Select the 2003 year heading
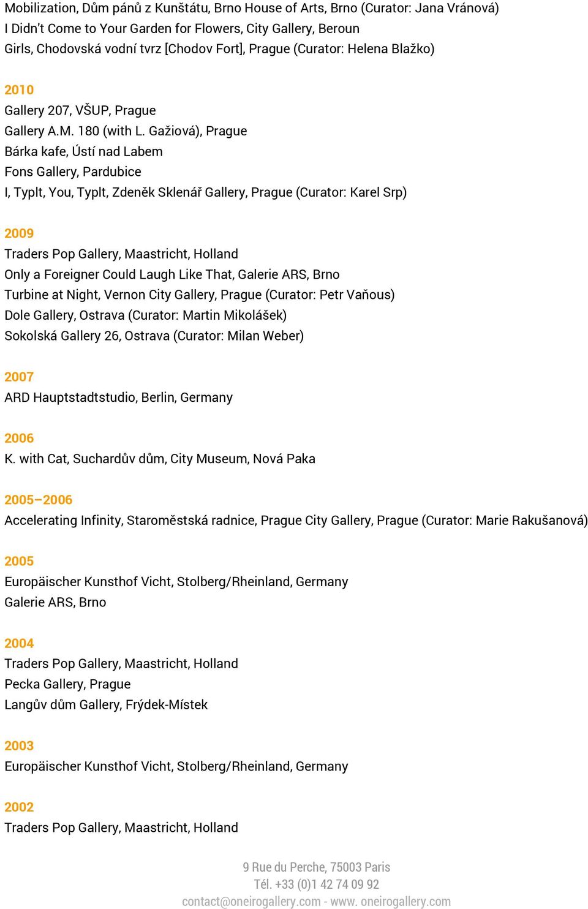Screen dimensions: 588x909 coord(19,746)
